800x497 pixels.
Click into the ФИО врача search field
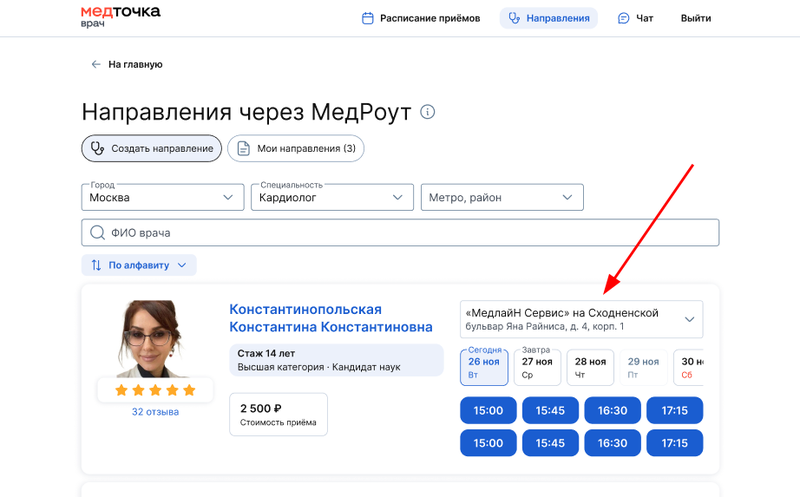[400, 233]
